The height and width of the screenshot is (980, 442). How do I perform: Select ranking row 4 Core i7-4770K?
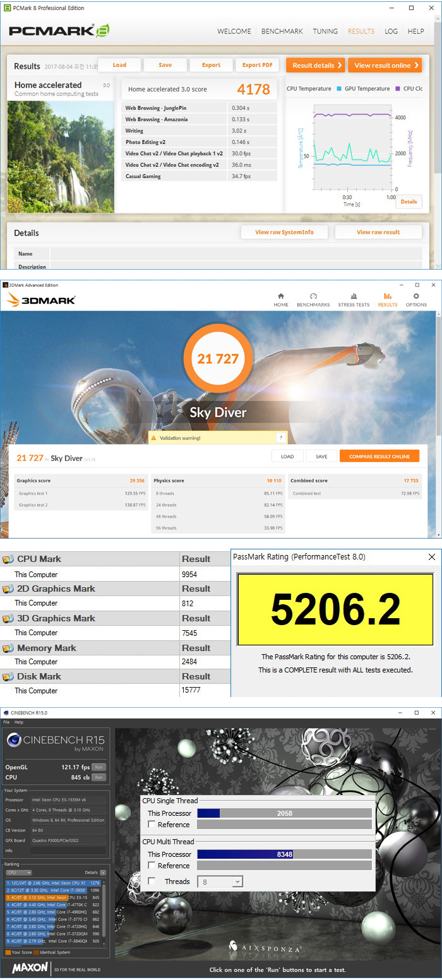tap(54, 905)
